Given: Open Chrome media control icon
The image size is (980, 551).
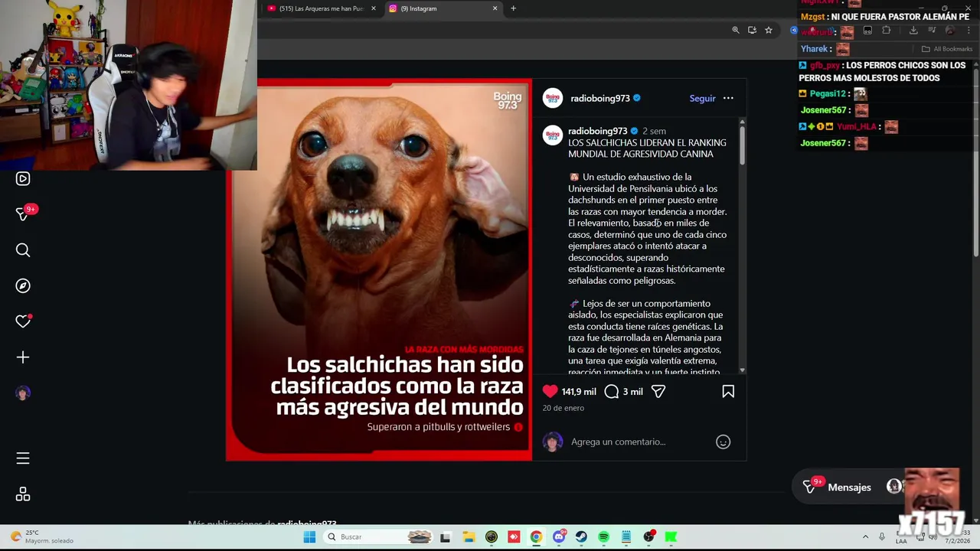Looking at the screenshot, I should [932, 30].
